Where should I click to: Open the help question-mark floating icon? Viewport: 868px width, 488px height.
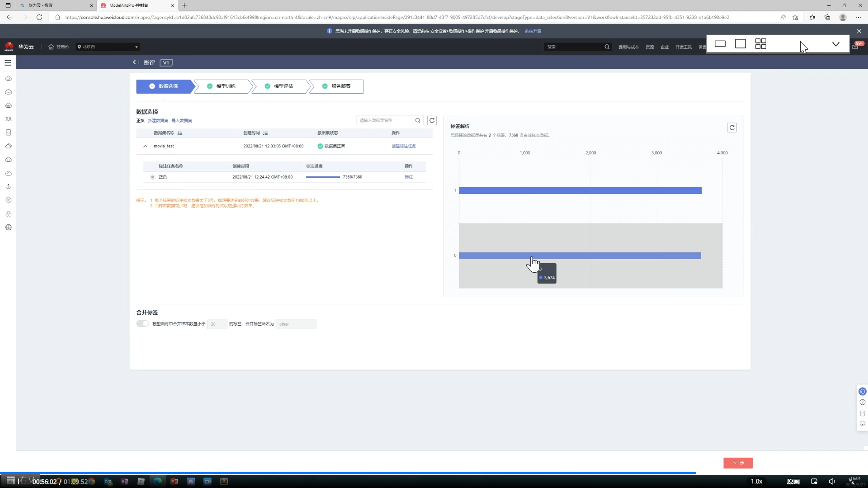[x=863, y=403]
